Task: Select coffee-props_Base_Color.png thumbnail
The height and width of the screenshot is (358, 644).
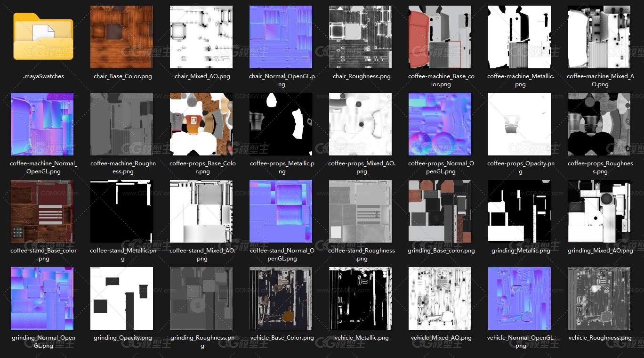Action: pos(201,124)
